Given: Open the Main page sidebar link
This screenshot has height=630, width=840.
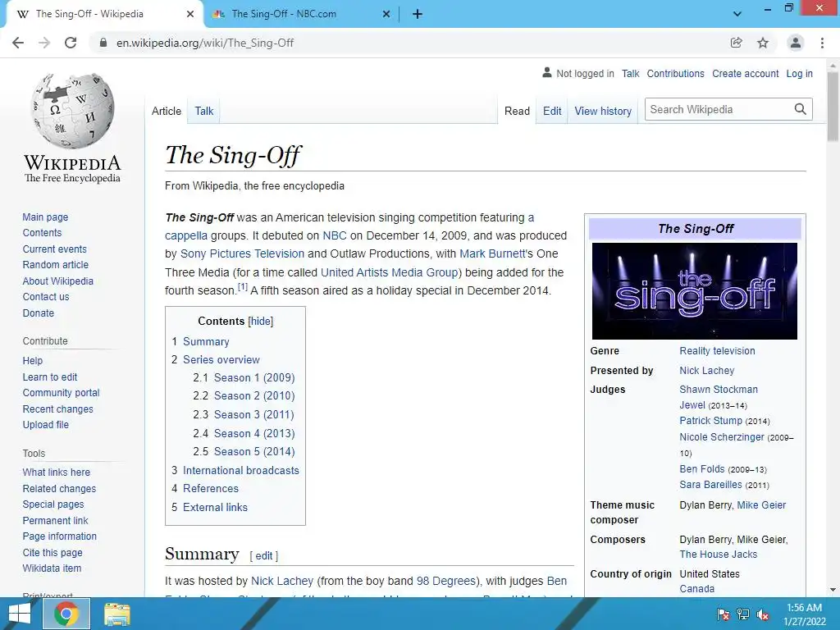Looking at the screenshot, I should tap(45, 217).
